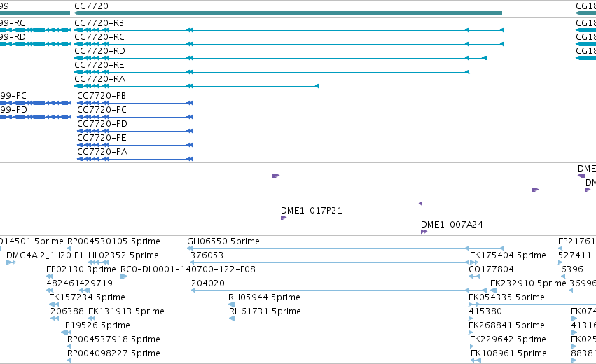The height and width of the screenshot is (364, 596).
Task: Click protein CG7720-PD label
Action: (102, 124)
